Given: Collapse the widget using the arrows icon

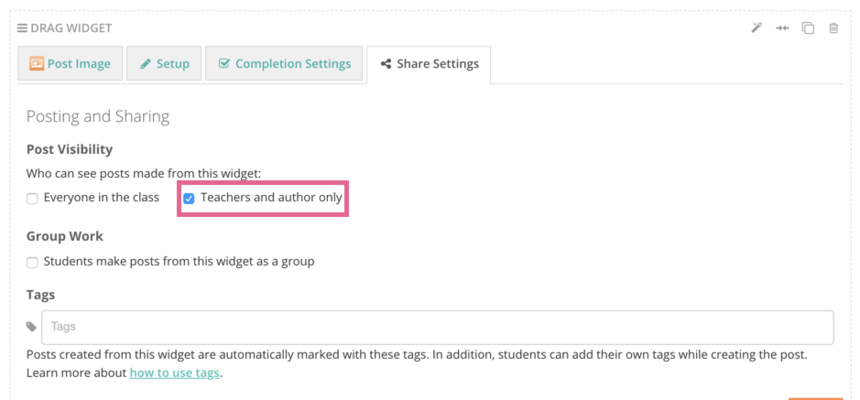Looking at the screenshot, I should pos(782,28).
